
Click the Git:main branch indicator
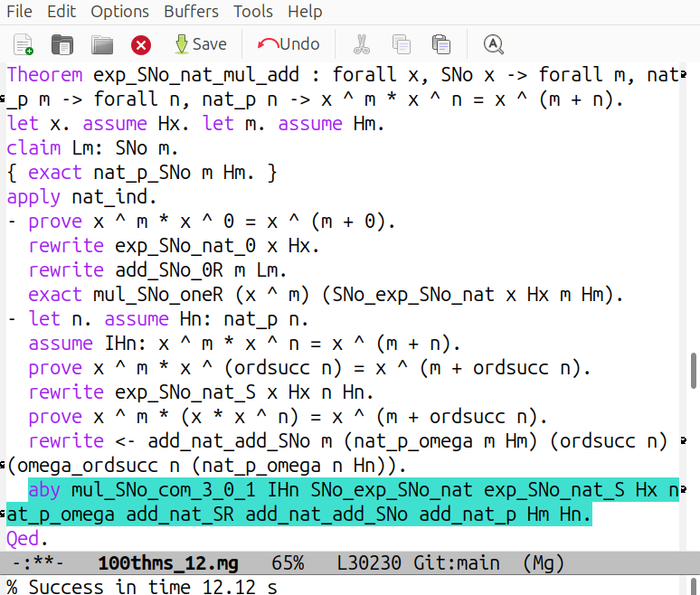[461, 563]
